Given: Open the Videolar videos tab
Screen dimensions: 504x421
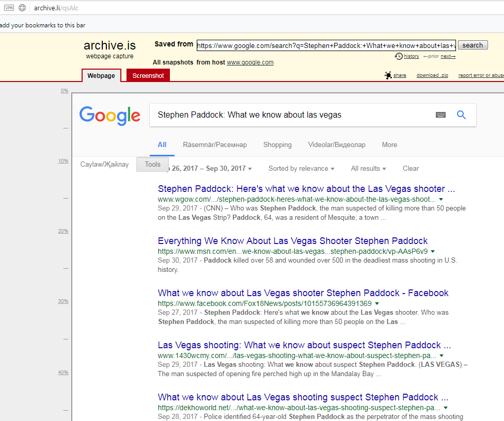Looking at the screenshot, I should (x=337, y=145).
